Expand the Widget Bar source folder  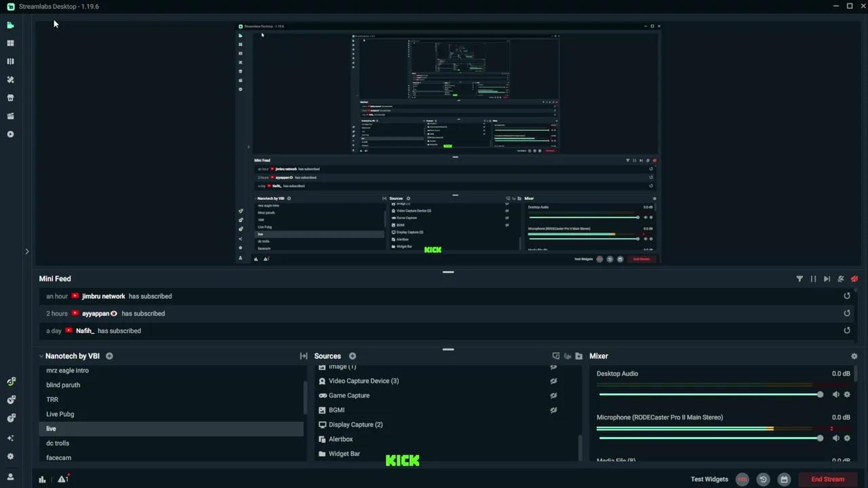click(x=322, y=453)
